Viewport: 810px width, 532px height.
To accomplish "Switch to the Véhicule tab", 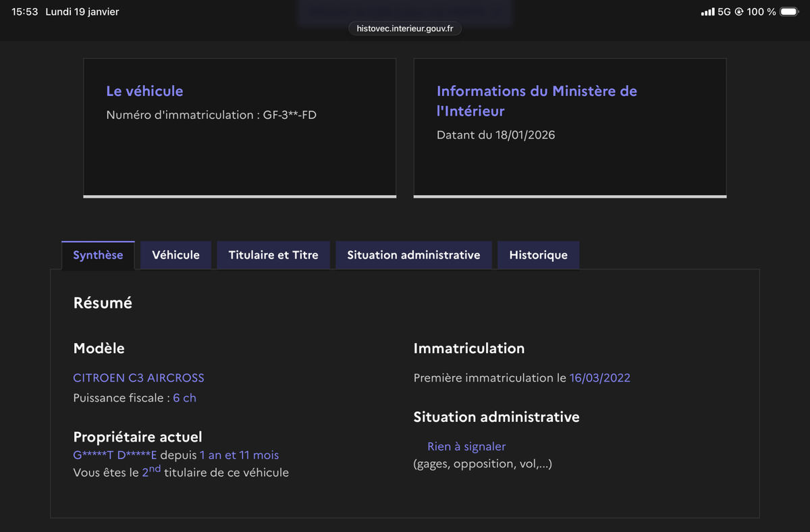I will [175, 255].
